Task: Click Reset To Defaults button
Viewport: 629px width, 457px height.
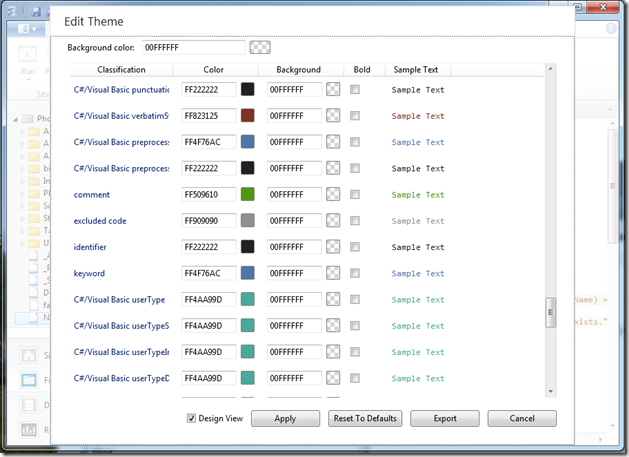Action: (365, 418)
